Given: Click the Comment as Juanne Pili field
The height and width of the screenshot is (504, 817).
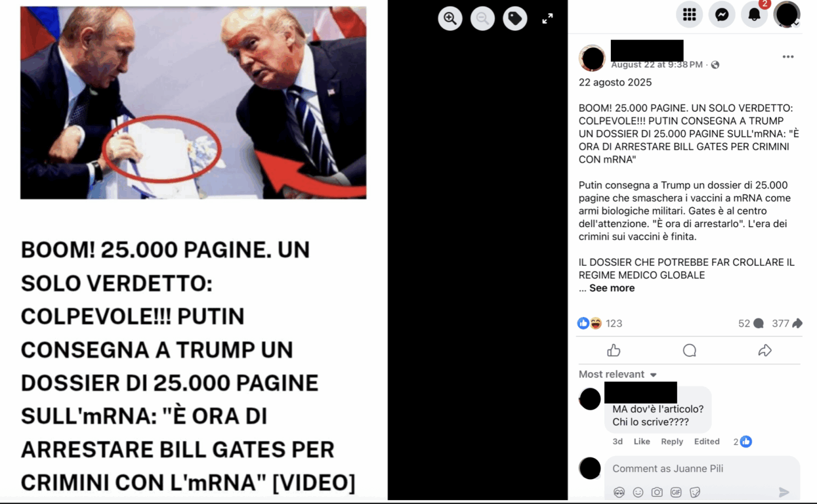Looking at the screenshot, I should pyautogui.click(x=702, y=469).
